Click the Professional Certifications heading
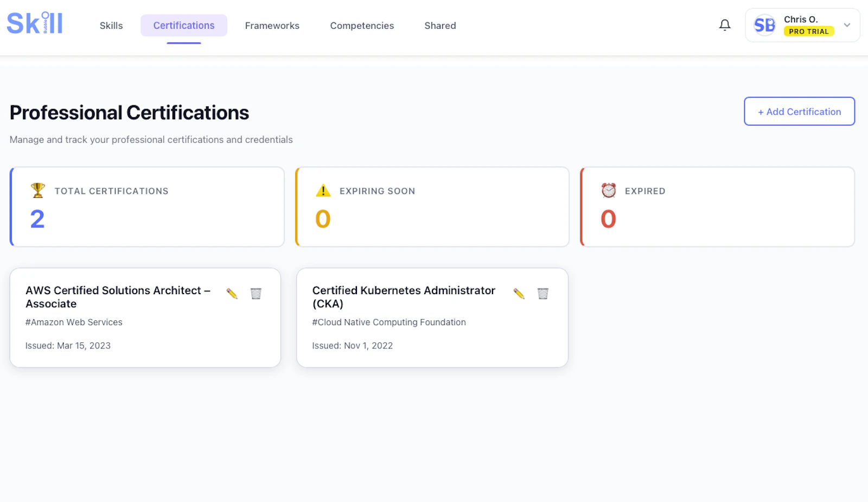The image size is (868, 502). pyautogui.click(x=129, y=113)
